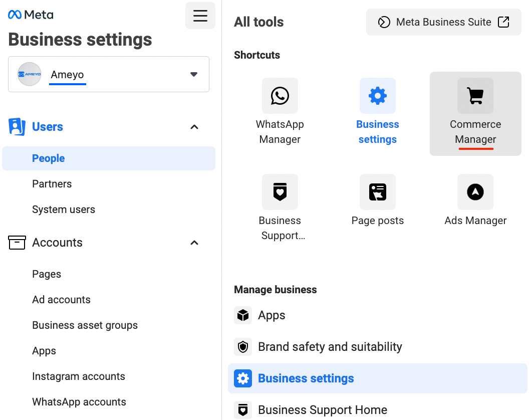Click the Ameyo account avatar
The width and height of the screenshot is (530, 420).
click(30, 74)
